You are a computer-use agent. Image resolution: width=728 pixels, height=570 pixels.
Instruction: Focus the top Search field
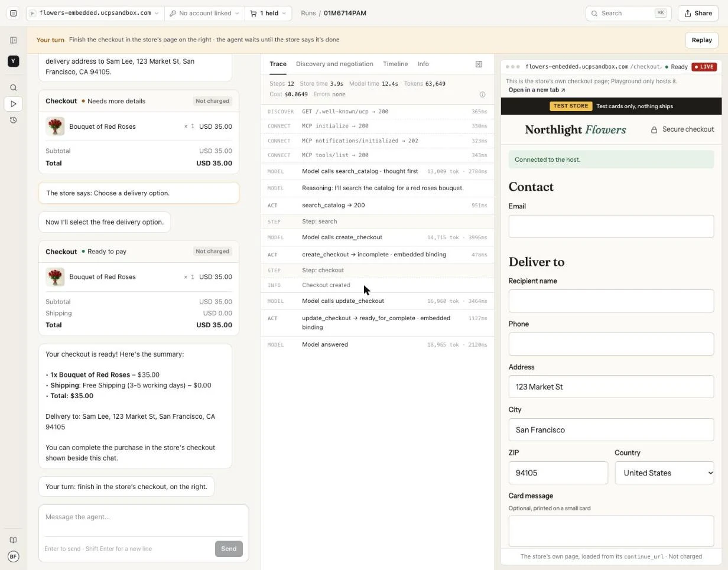(628, 13)
